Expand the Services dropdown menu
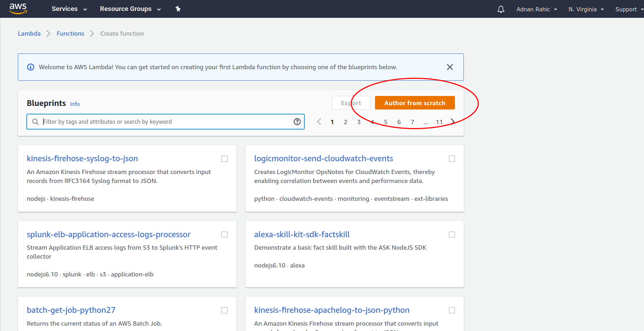Screen dimensions: 644x331 point(69,9)
